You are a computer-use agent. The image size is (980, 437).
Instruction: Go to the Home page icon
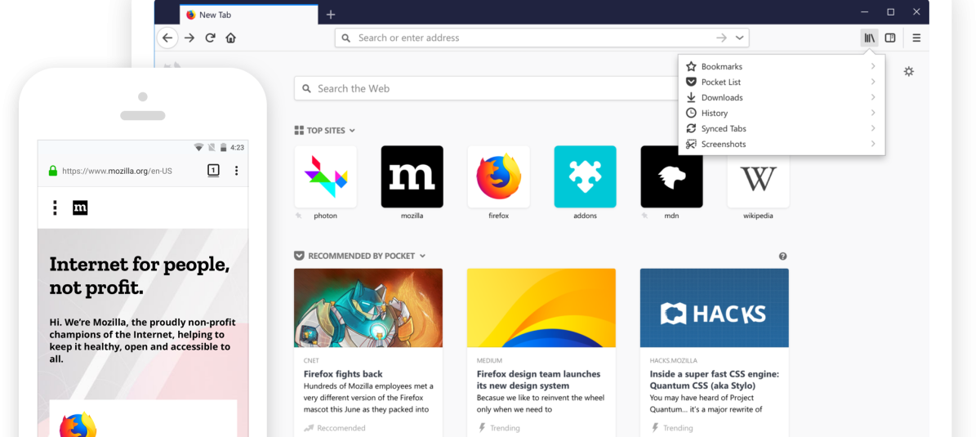click(231, 38)
